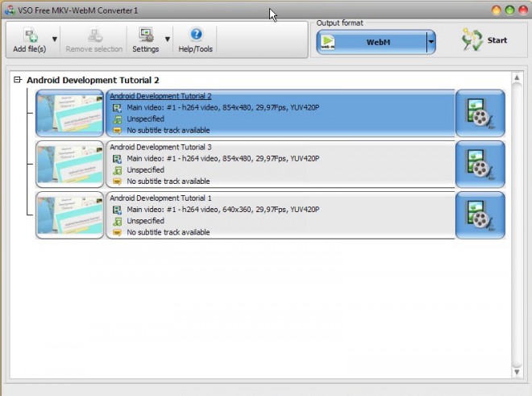Close the window with the red button
This screenshot has height=396, width=532.
click(523, 10)
